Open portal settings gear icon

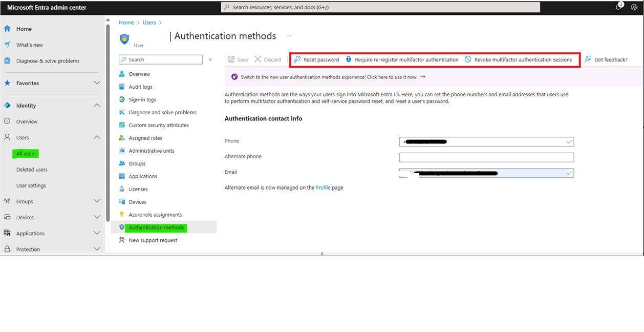click(634, 7)
